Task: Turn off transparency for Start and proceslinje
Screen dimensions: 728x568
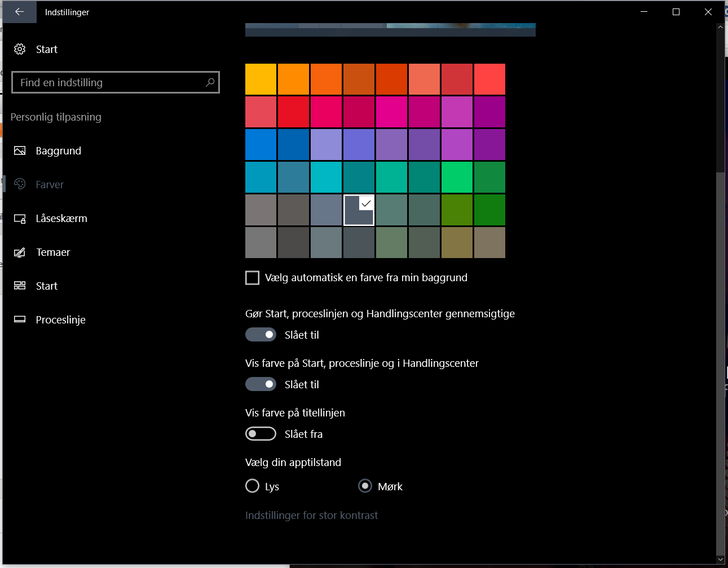Action: [261, 335]
